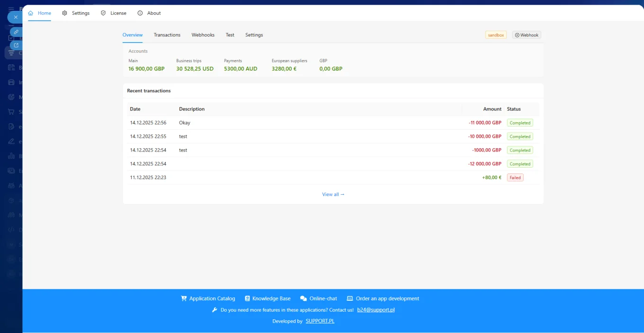The height and width of the screenshot is (333, 644).
Task: Open the Online-chat bubble icon
Action: click(x=303, y=298)
